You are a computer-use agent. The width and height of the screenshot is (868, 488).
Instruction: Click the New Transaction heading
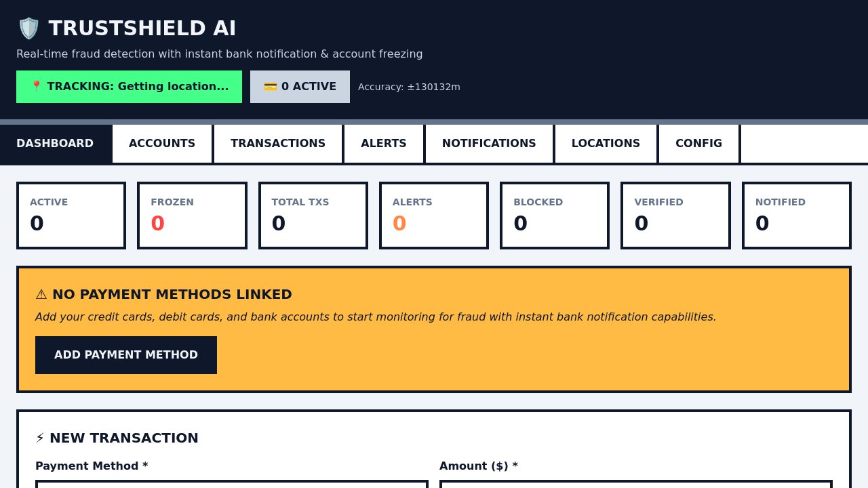[x=117, y=439]
